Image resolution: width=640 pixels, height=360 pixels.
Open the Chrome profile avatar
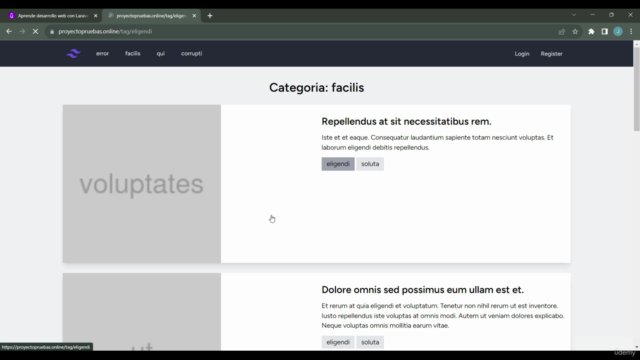tap(618, 31)
